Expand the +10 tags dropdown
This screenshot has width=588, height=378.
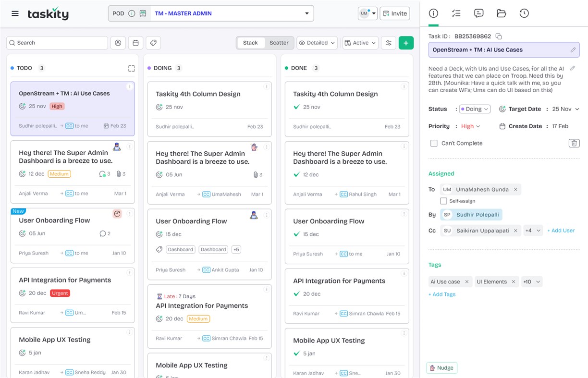(x=532, y=281)
